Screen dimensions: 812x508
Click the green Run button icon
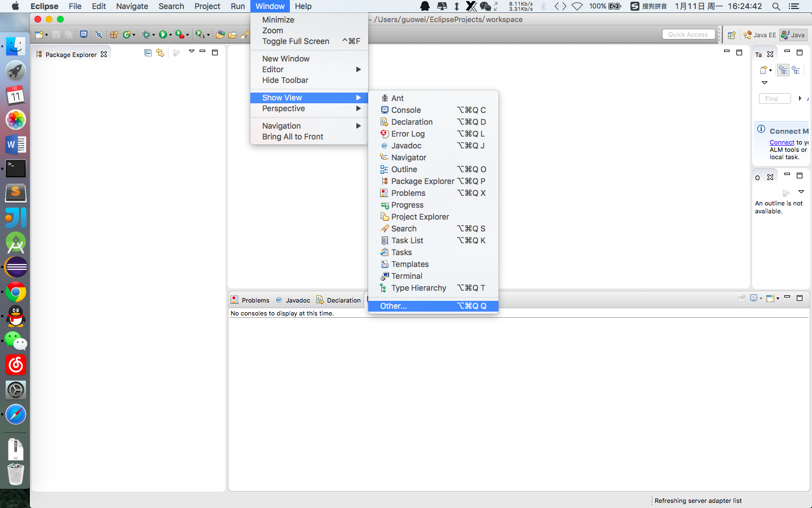(x=163, y=34)
